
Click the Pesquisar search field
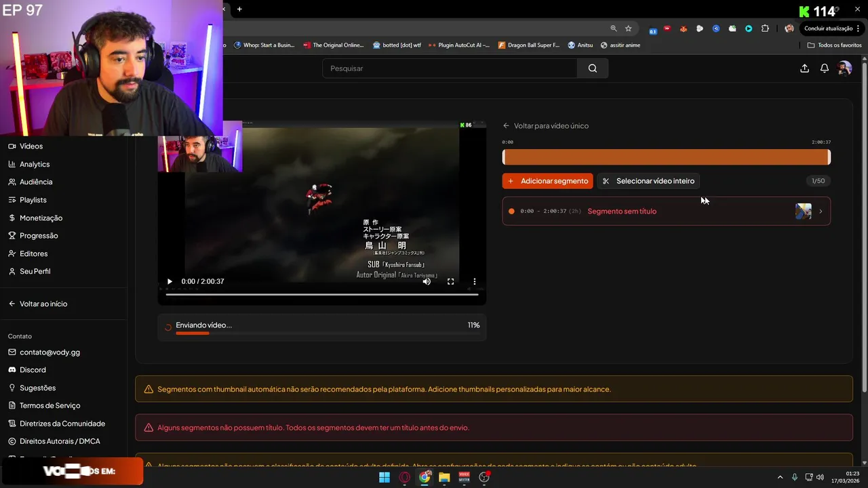coord(450,68)
